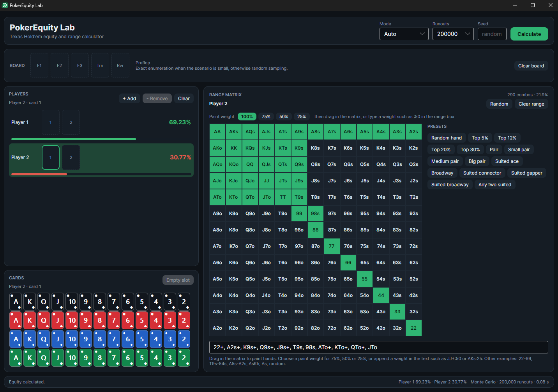Image resolution: width=558 pixels, height=392 pixels.
Task: Click the Clear range button
Action: 532,104
